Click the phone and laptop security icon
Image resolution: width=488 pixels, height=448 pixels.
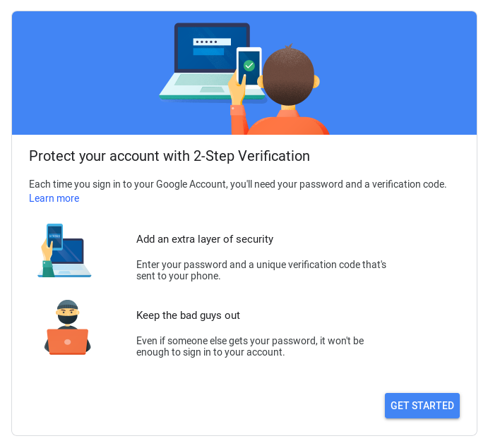point(64,251)
